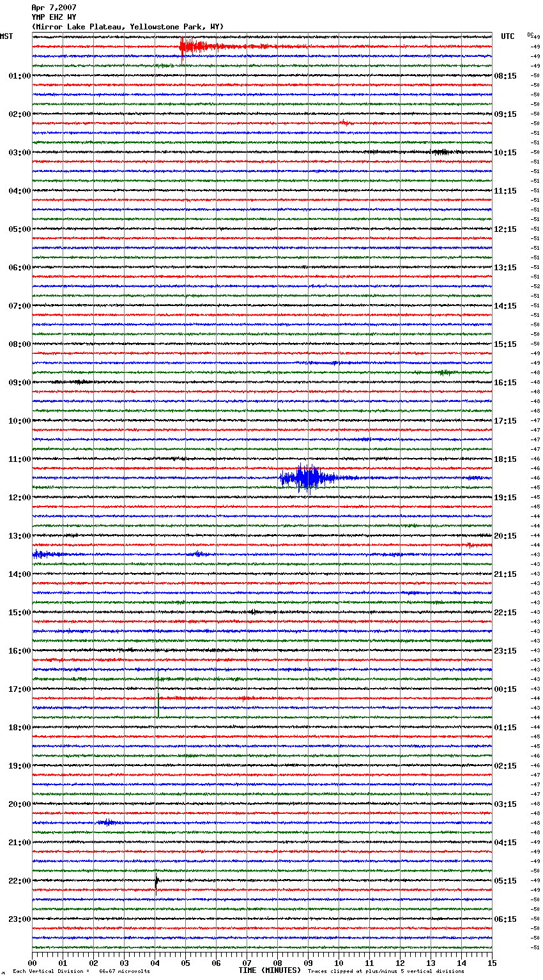The height and width of the screenshot is (980, 543).
Task: Select the MST hour label 21:00
Action: click(20, 843)
